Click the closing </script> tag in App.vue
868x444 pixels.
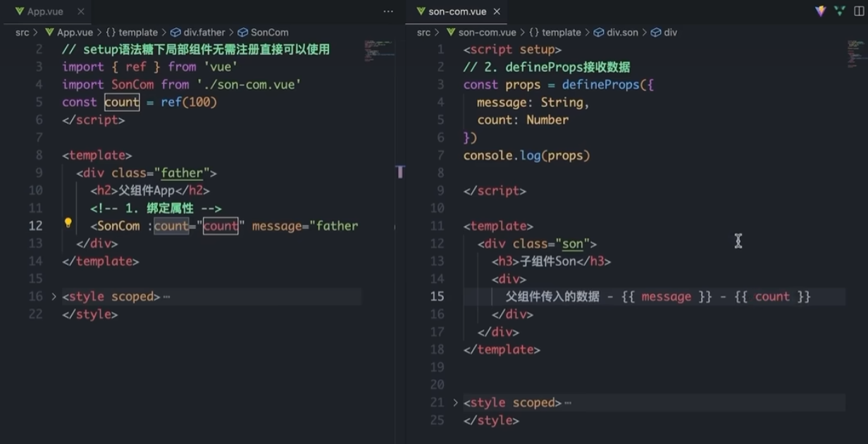pyautogui.click(x=94, y=120)
